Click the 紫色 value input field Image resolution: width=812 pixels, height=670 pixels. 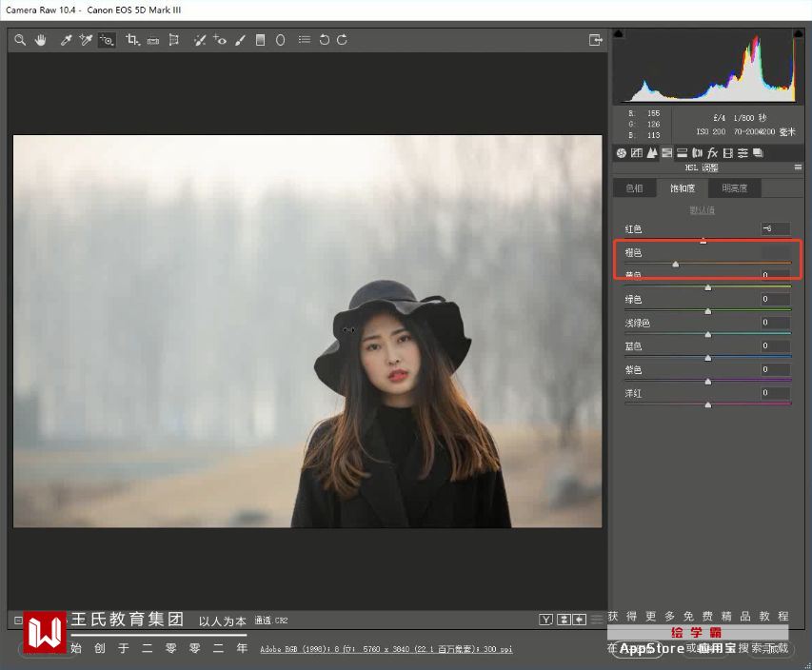pos(775,369)
